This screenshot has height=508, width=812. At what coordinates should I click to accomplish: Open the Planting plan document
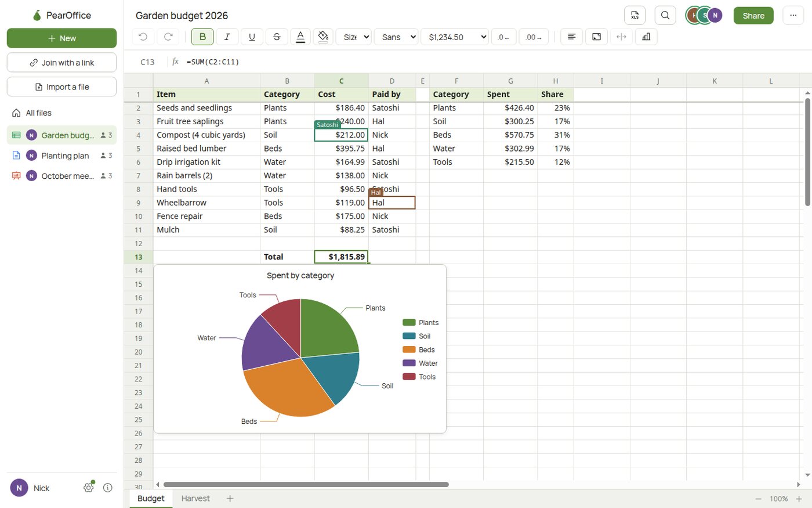(x=61, y=156)
